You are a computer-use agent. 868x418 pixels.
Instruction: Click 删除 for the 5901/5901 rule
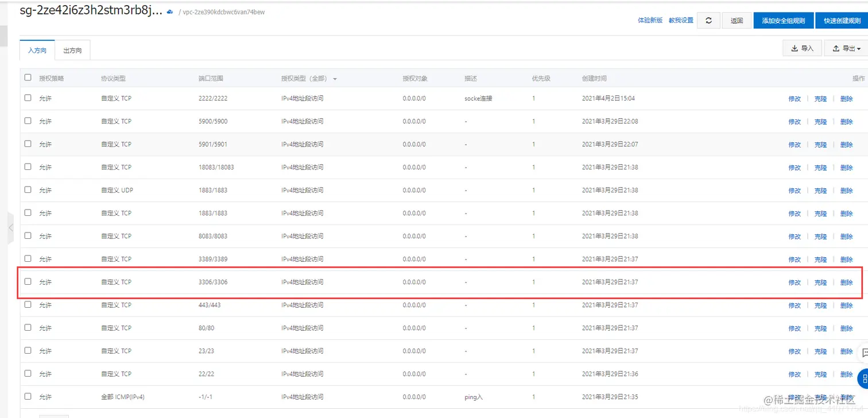[x=846, y=145]
